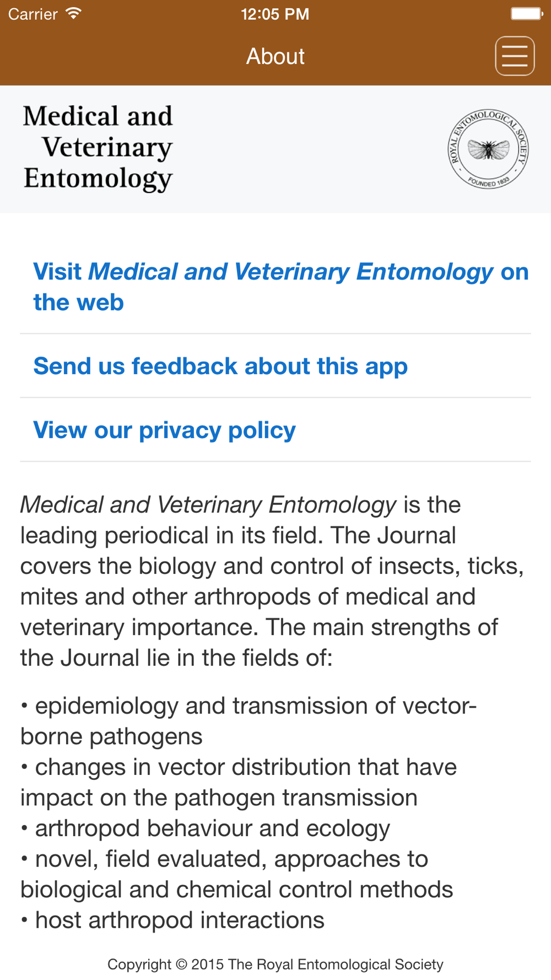Tap the Carrier label in status bar
The height and width of the screenshot is (980, 551).
[33, 14]
